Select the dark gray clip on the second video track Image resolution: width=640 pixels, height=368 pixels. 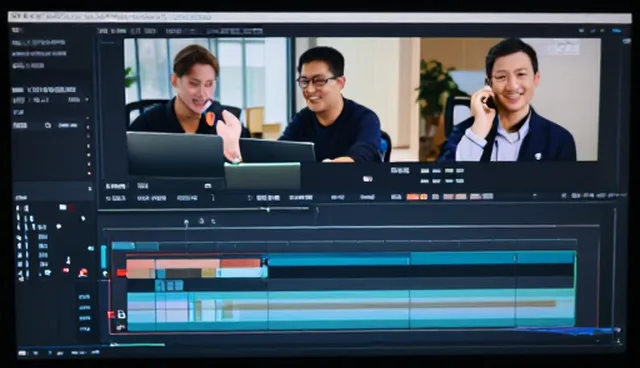click(183, 273)
